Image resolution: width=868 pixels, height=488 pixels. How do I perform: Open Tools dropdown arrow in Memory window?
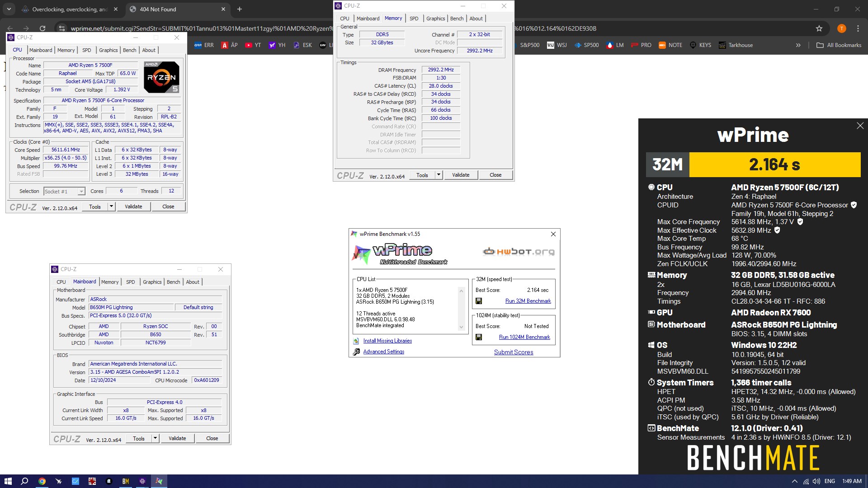(439, 175)
